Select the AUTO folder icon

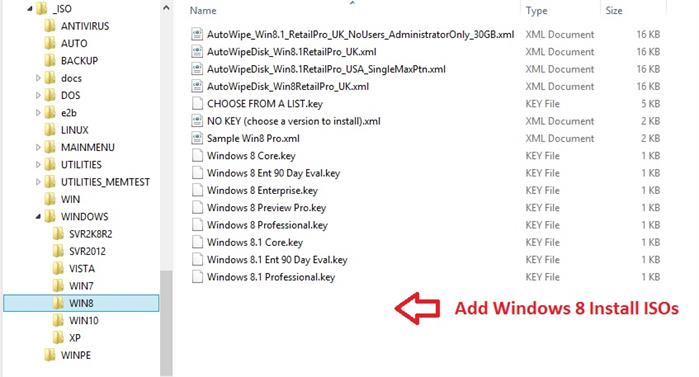[x=50, y=43]
